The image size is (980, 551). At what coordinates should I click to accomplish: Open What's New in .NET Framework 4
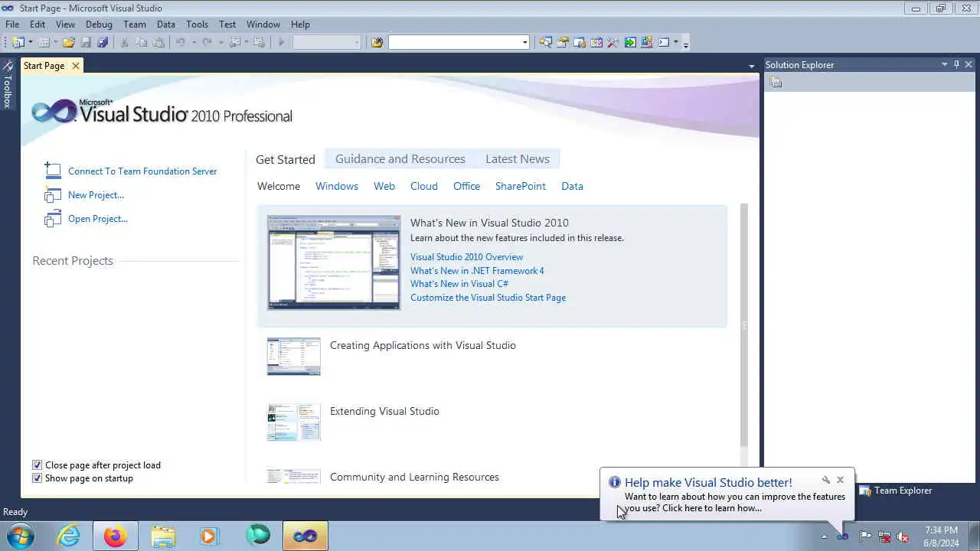tap(477, 271)
